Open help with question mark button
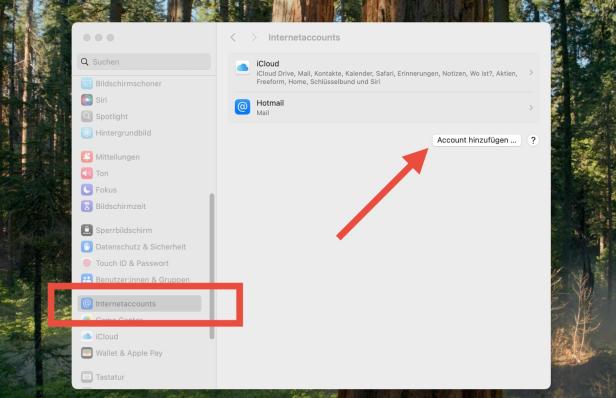Viewport: 616px width, 398px height. point(533,140)
